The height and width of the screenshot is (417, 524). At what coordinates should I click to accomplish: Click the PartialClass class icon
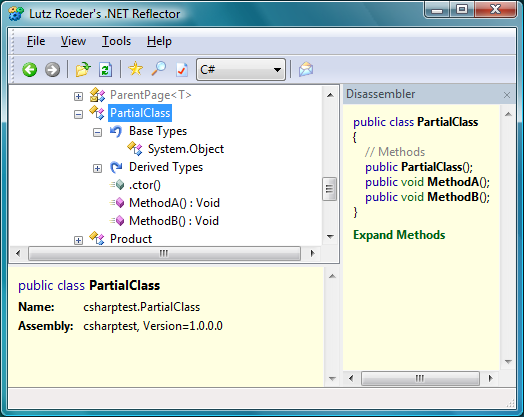click(x=97, y=113)
